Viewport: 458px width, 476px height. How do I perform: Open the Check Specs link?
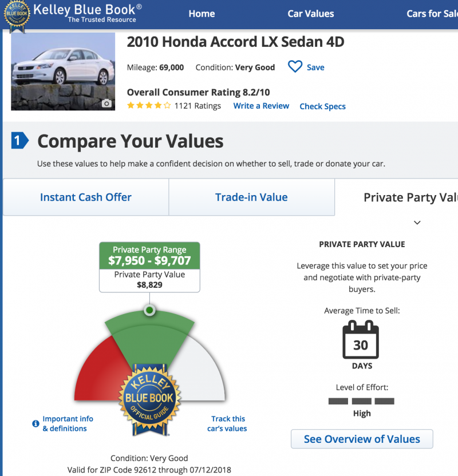click(x=322, y=106)
